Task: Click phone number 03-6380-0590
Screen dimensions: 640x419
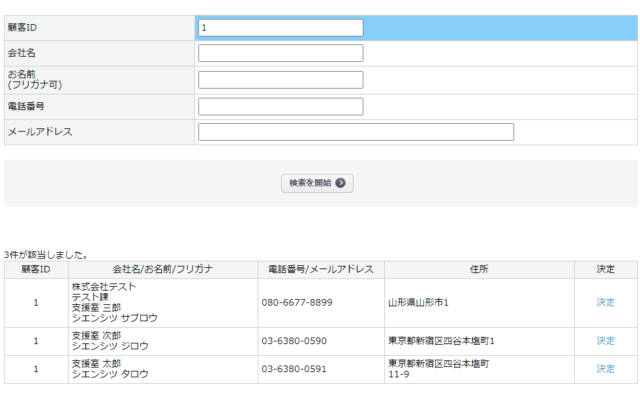Action: click(294, 341)
